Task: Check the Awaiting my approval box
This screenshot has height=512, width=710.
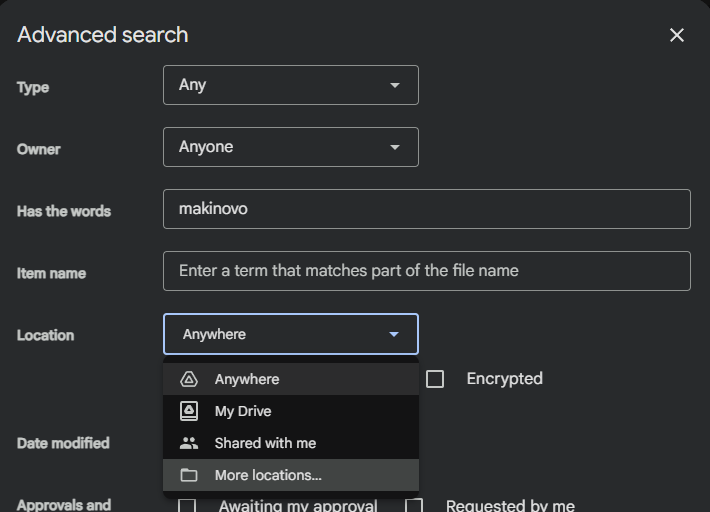Action: tap(187, 505)
